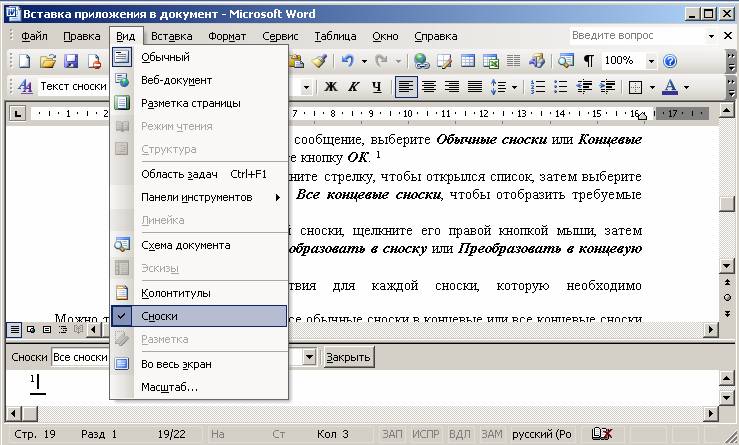Apply font color with A icon

coord(670,87)
